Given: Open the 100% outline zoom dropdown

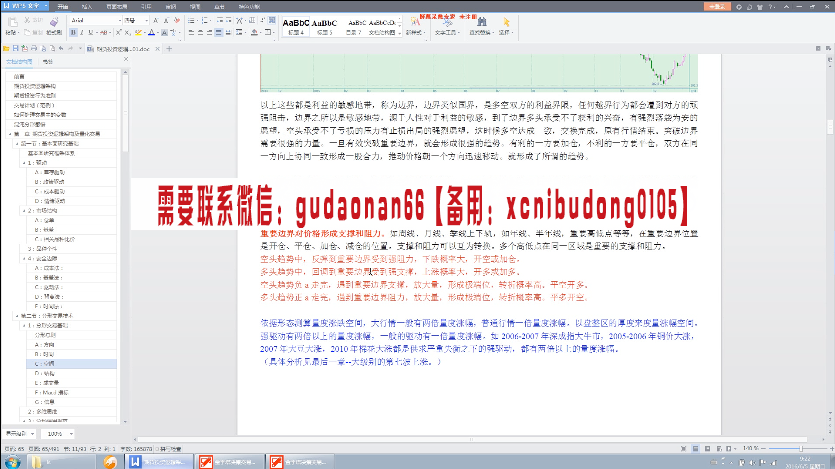Looking at the screenshot, I should (71, 434).
